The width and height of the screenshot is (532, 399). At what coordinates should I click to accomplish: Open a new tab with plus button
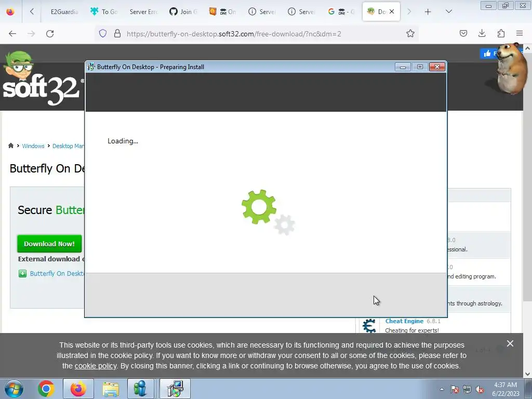point(428,11)
